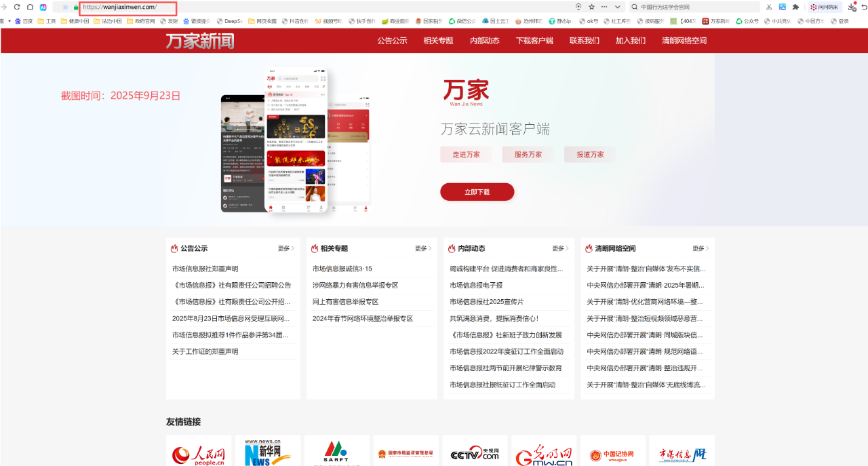
Task: Open the extensions puzzle piece icon
Action: (795, 7)
